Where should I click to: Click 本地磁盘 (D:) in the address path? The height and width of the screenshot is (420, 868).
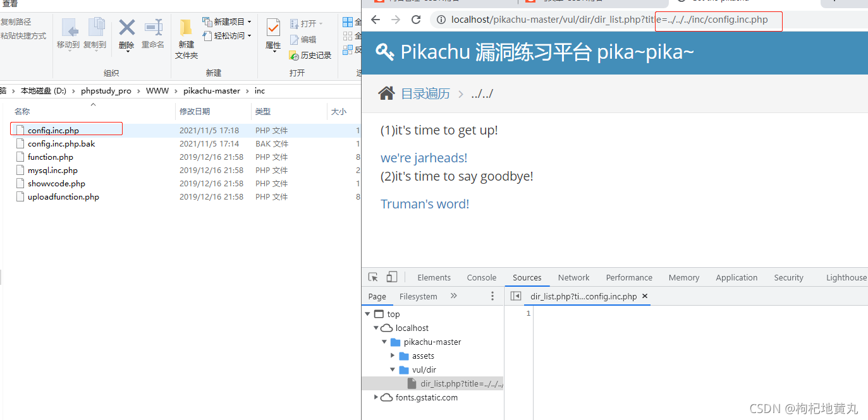tap(44, 91)
